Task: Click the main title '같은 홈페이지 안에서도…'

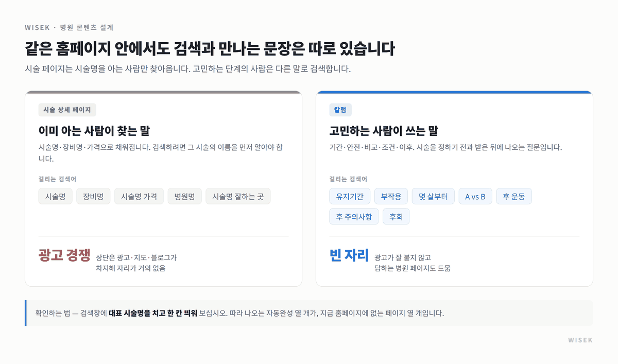Action: [210, 49]
